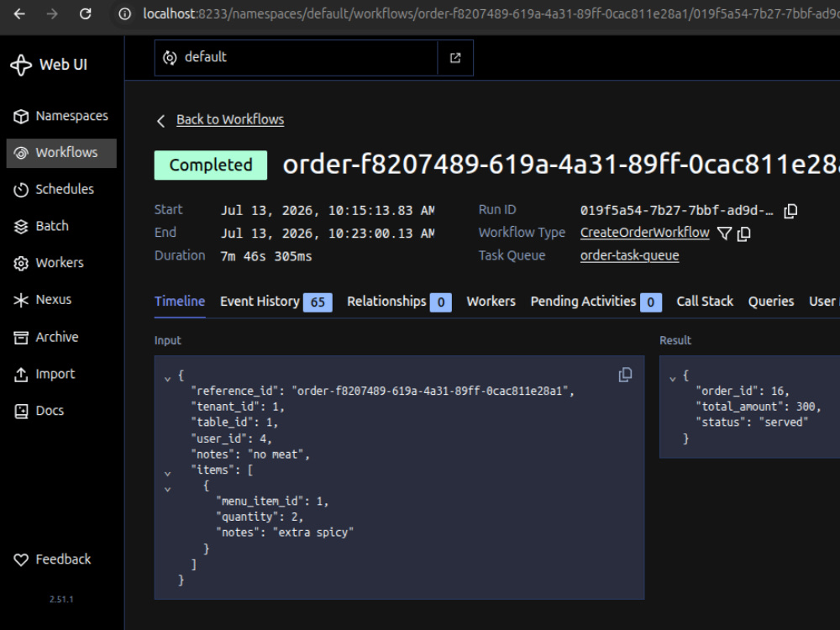Click version number 2.51.1
The height and width of the screenshot is (630, 840).
[61, 600]
